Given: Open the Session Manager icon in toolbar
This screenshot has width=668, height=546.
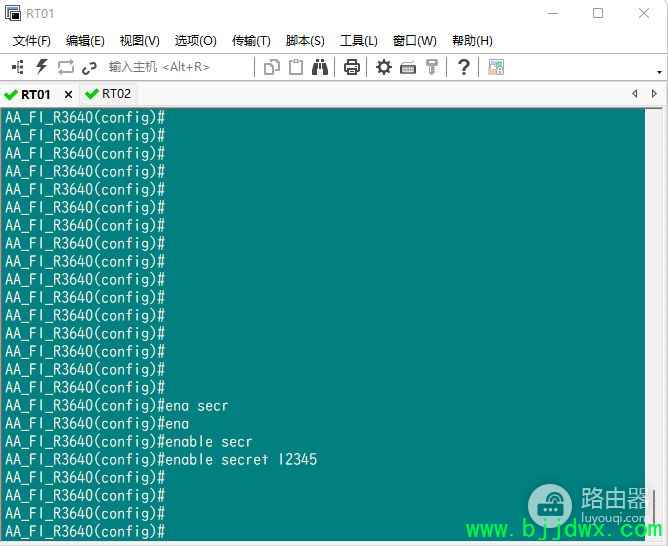Looking at the screenshot, I should 18,67.
